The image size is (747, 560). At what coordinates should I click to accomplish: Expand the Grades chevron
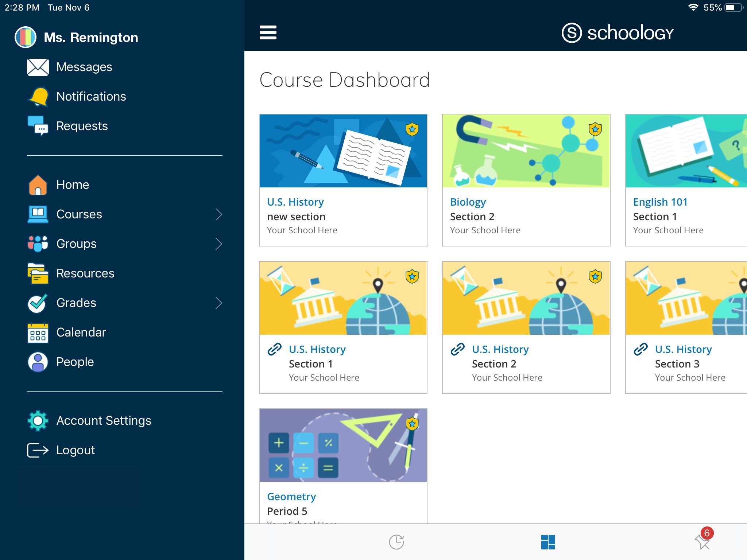pyautogui.click(x=218, y=303)
